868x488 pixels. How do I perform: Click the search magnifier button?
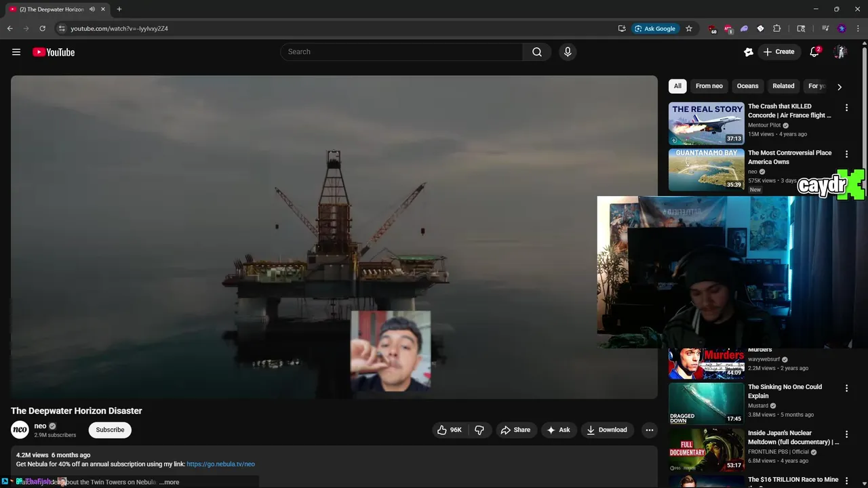(537, 52)
